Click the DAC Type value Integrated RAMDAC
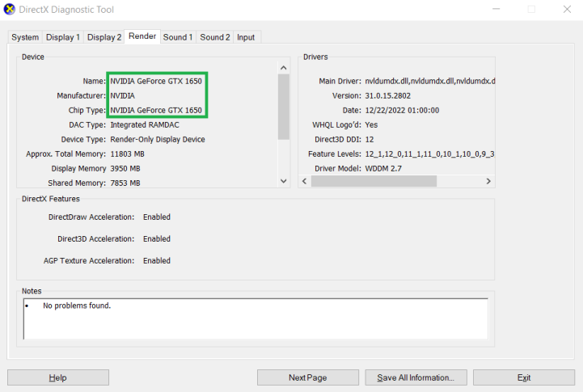 pos(145,124)
